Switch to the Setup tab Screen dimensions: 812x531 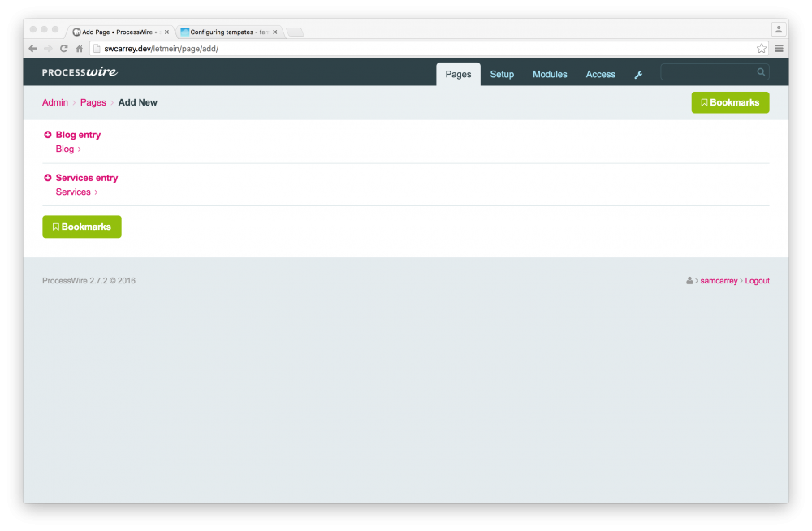point(502,74)
